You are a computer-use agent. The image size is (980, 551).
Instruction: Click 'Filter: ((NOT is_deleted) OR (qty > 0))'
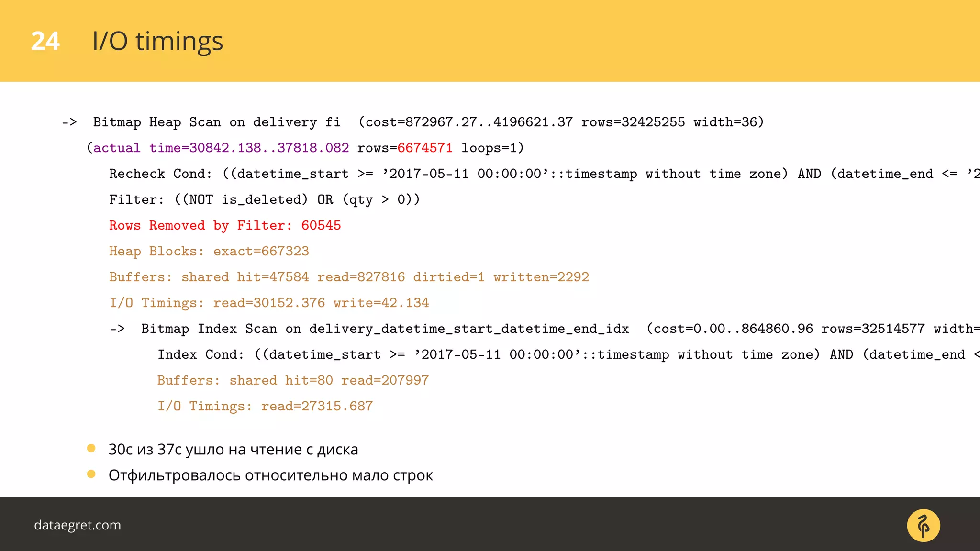pyautogui.click(x=265, y=199)
